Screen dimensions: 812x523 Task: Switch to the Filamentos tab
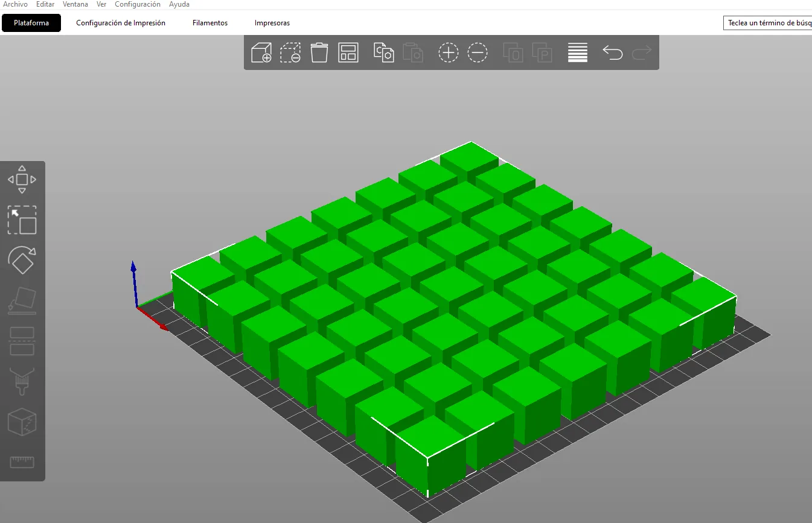coord(210,23)
